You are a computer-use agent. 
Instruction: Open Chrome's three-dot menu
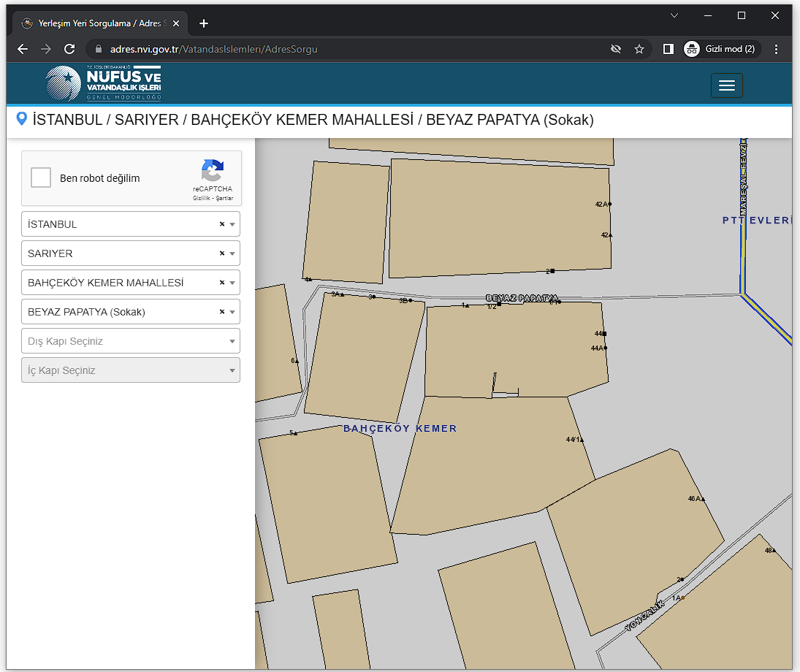tap(776, 49)
